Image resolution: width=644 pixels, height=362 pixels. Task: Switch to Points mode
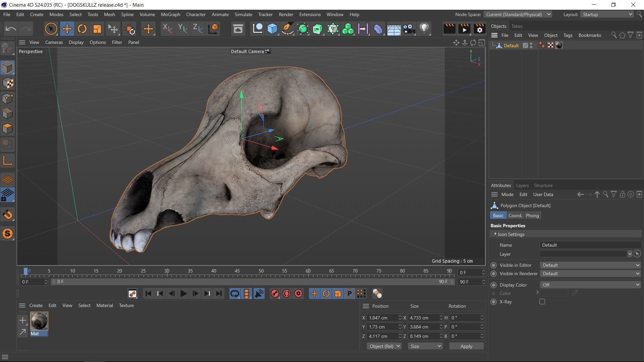7,99
